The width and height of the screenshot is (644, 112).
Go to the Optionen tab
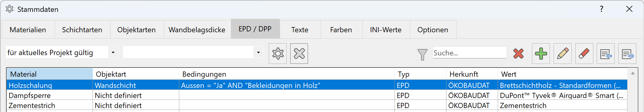click(433, 30)
